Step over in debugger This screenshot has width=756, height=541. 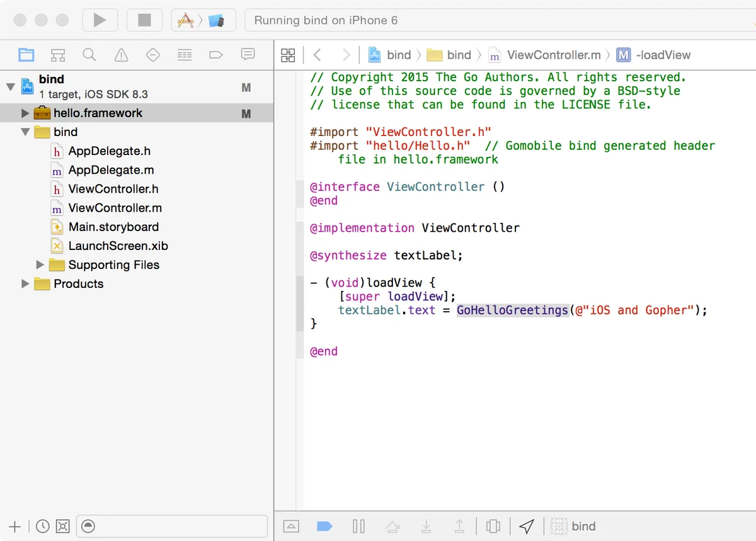coord(392,527)
